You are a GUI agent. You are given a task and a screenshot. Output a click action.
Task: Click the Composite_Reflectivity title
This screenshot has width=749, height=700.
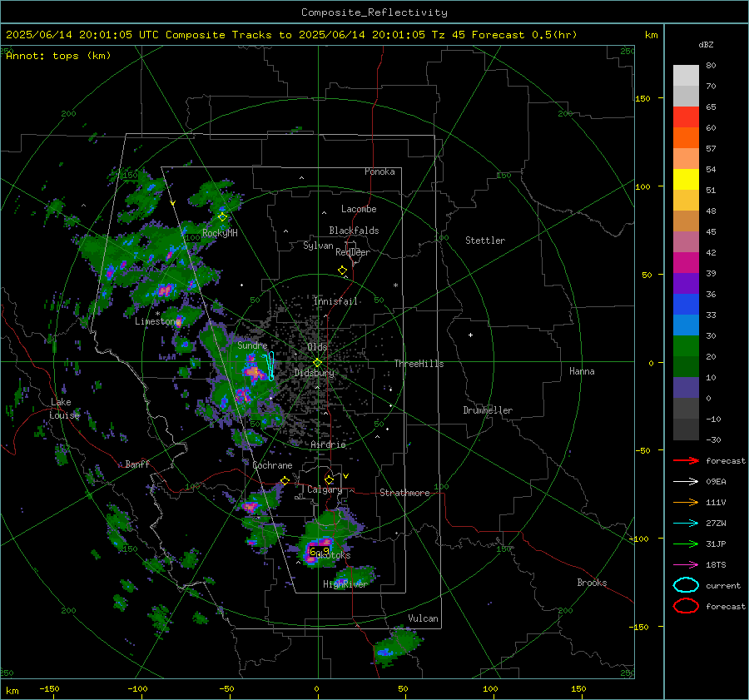point(374,12)
